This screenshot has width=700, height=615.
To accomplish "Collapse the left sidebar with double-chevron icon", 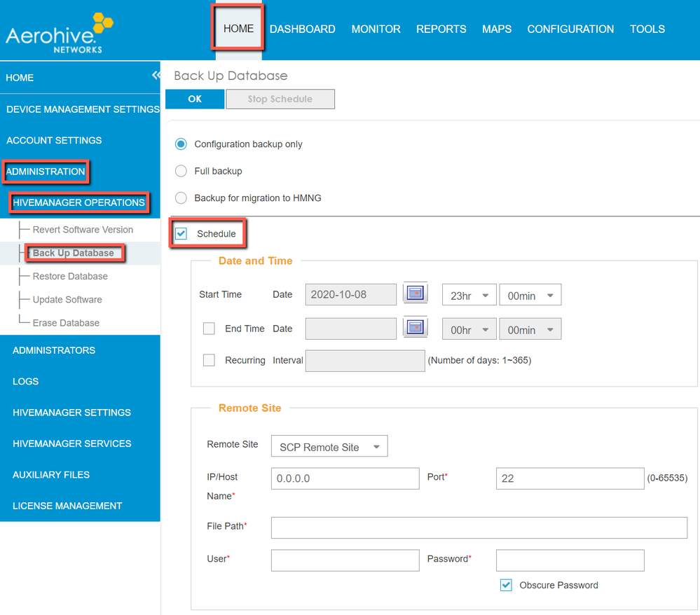I will pyautogui.click(x=156, y=75).
